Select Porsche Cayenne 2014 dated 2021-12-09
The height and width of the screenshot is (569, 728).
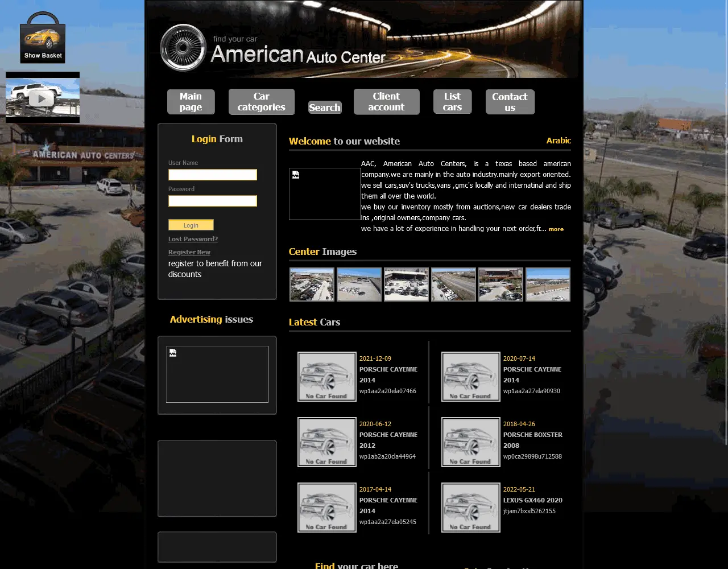tap(388, 374)
